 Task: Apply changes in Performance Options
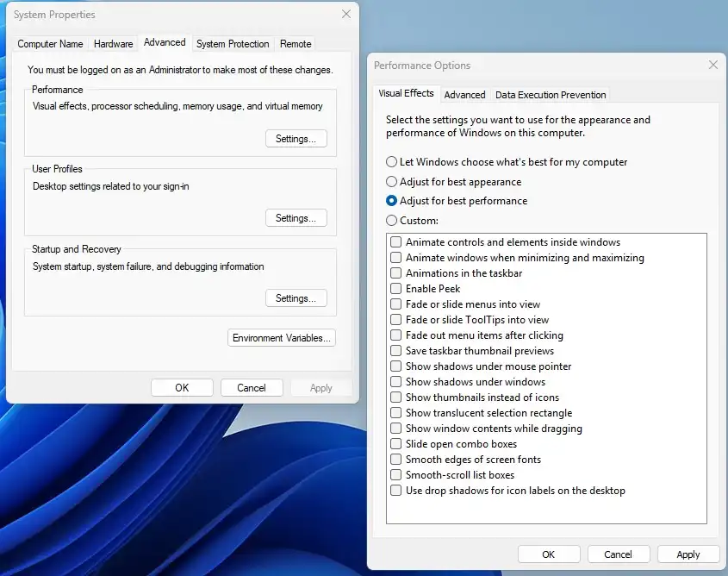tap(688, 554)
